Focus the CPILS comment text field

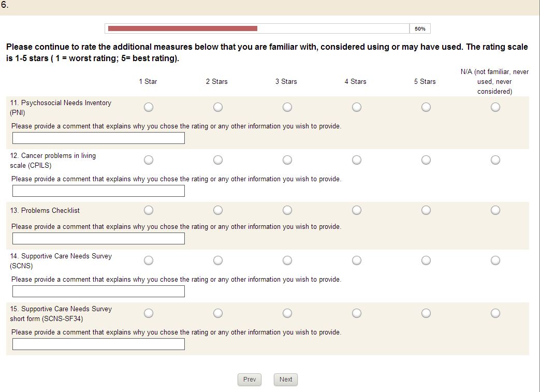click(x=98, y=191)
